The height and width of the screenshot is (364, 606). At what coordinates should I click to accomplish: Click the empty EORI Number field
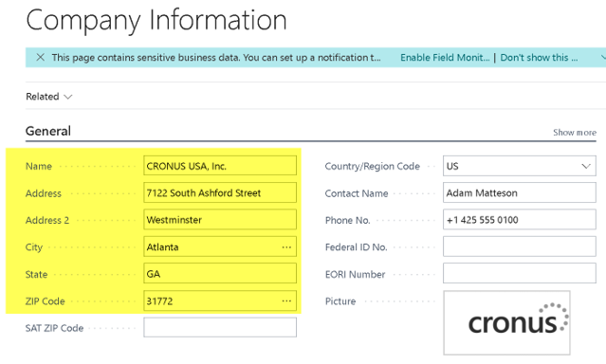519,274
